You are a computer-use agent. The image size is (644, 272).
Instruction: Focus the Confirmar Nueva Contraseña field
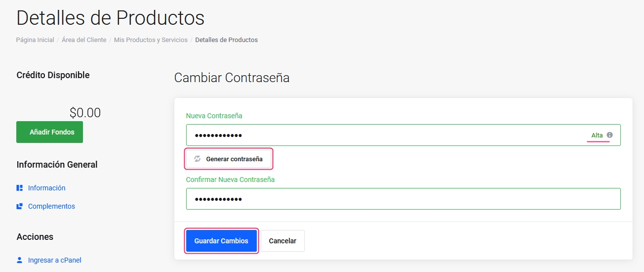pyautogui.click(x=403, y=199)
